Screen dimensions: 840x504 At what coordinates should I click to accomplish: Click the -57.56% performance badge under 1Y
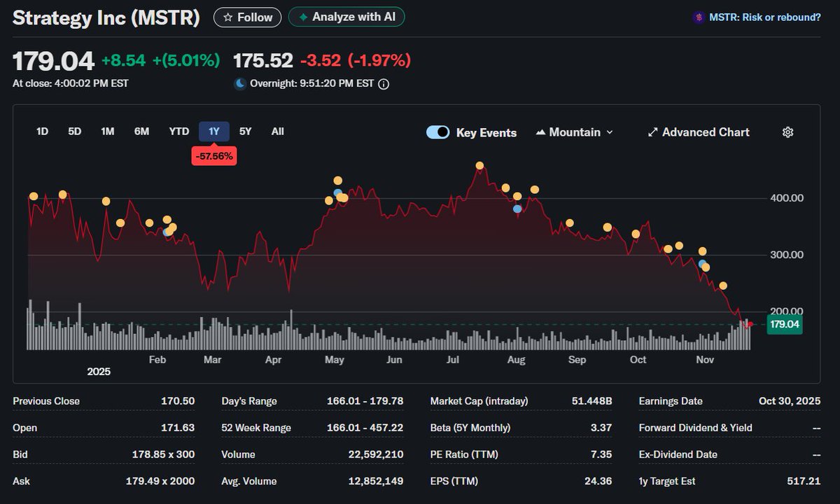[213, 155]
